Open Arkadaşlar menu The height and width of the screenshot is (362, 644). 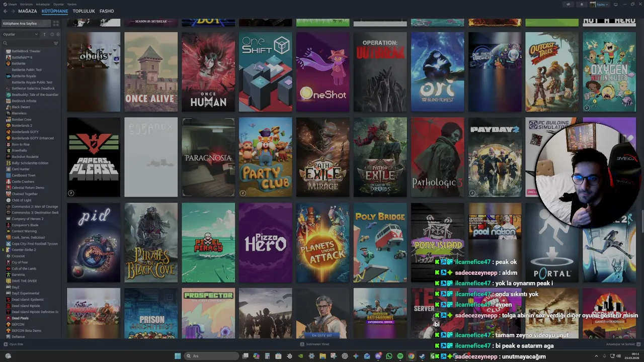pyautogui.click(x=42, y=4)
